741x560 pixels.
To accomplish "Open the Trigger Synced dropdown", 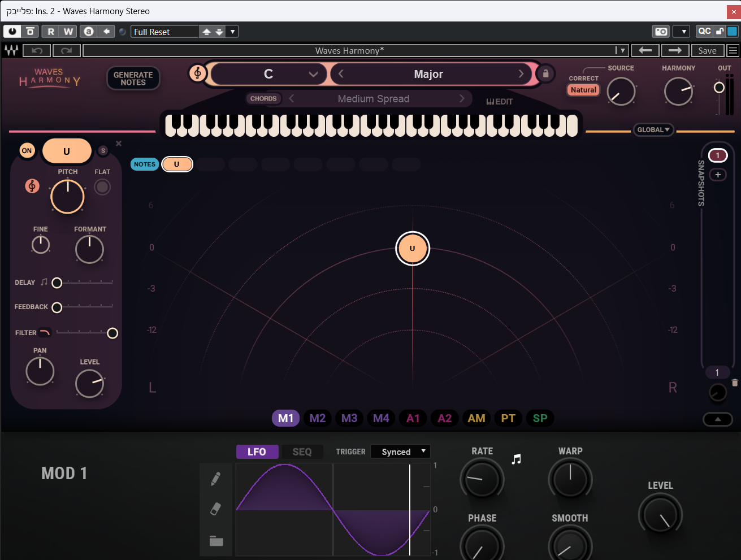I will pos(400,452).
